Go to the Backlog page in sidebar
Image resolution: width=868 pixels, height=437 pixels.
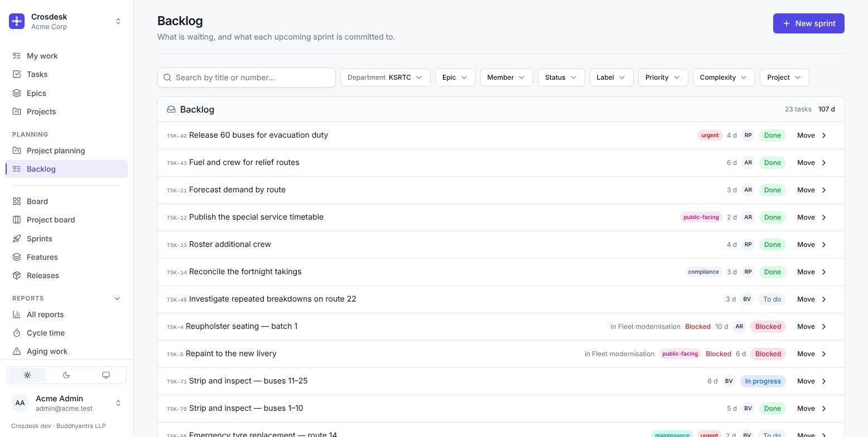(67, 169)
